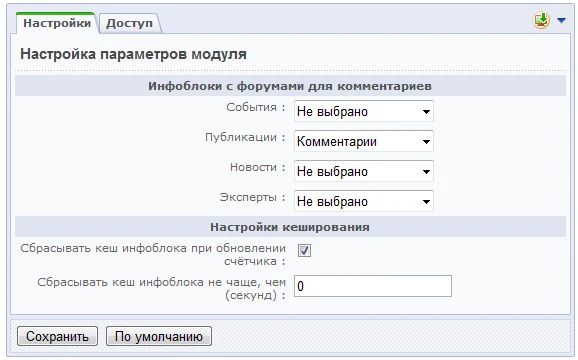This screenshot has width=578, height=360.
Task: Click the Эксперты label
Action: tap(253, 197)
